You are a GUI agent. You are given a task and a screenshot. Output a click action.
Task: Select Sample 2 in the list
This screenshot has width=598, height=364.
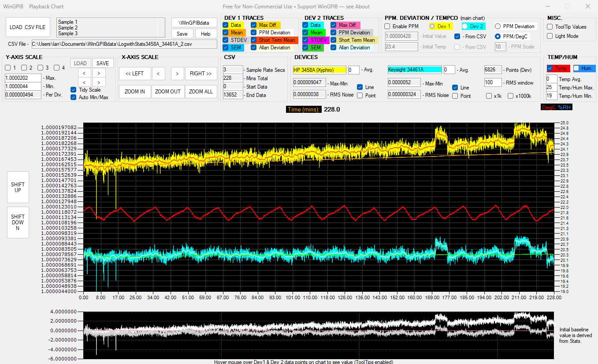[68, 28]
